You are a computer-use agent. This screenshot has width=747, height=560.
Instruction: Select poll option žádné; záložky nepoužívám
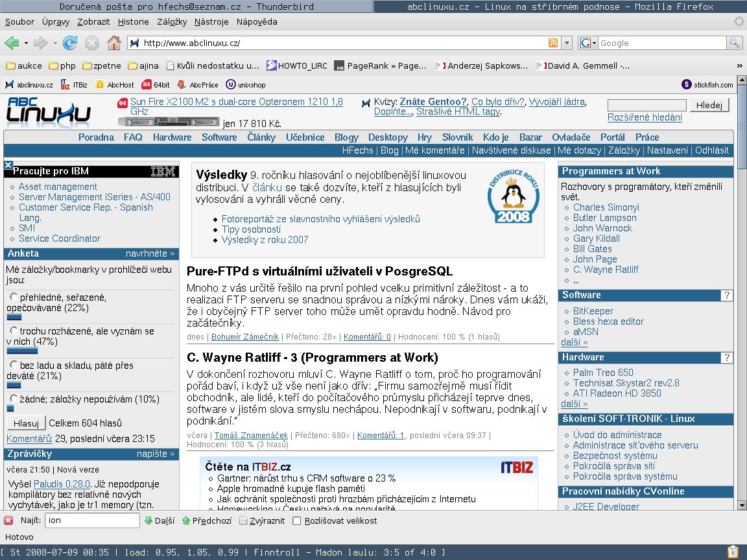click(x=14, y=399)
